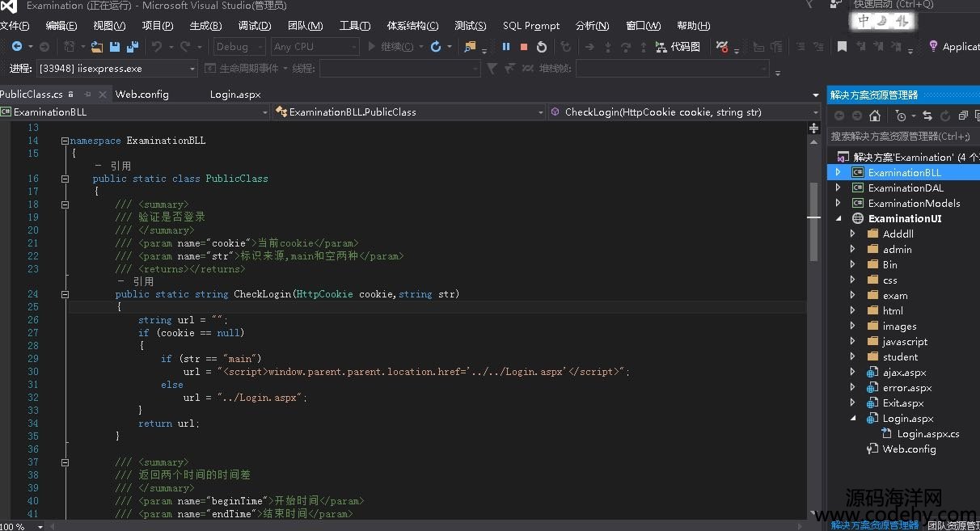980x531 pixels.
Task: Pause debugging with the Break All icon
Action: pos(506,47)
